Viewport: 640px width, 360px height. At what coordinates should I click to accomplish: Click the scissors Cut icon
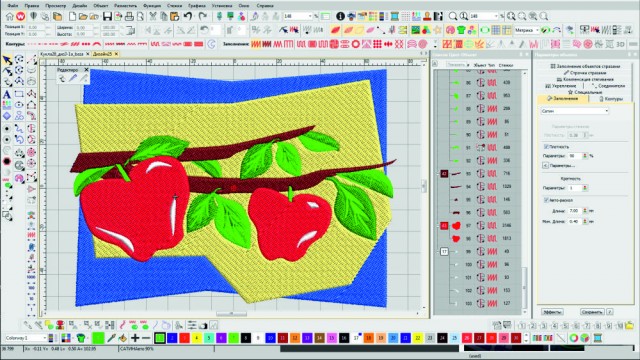click(x=153, y=16)
